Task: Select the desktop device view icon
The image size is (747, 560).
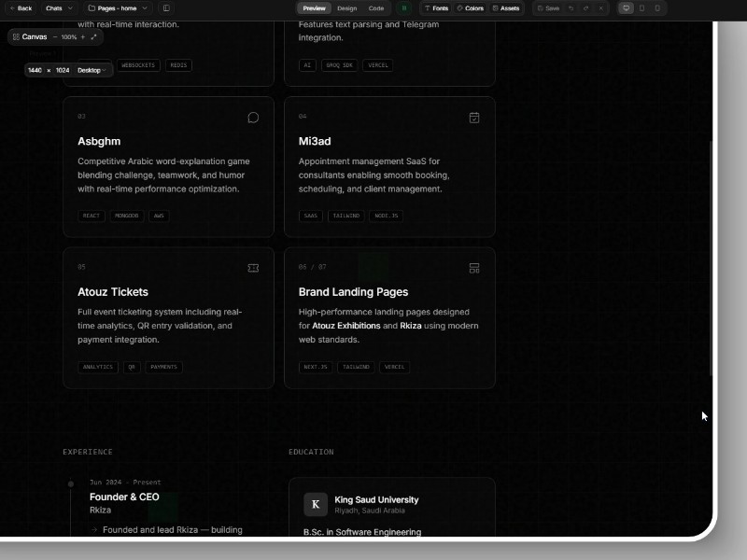Action: click(626, 8)
